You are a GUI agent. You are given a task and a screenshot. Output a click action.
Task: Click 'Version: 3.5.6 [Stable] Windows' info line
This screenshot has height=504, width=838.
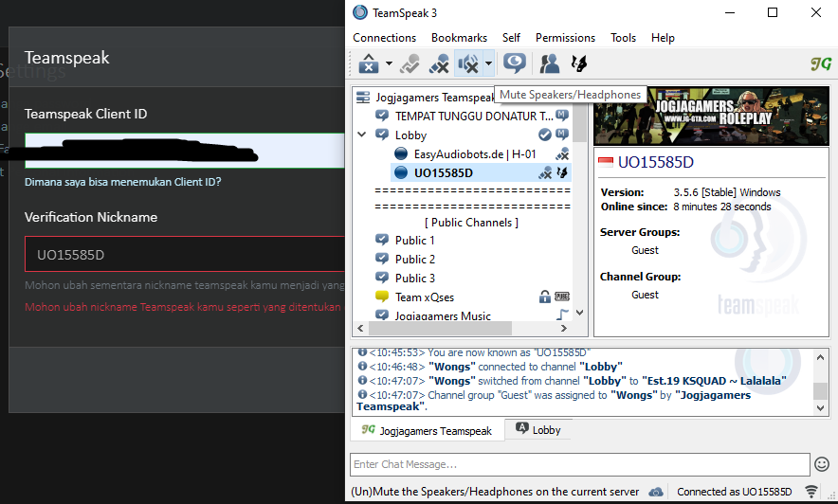click(690, 192)
